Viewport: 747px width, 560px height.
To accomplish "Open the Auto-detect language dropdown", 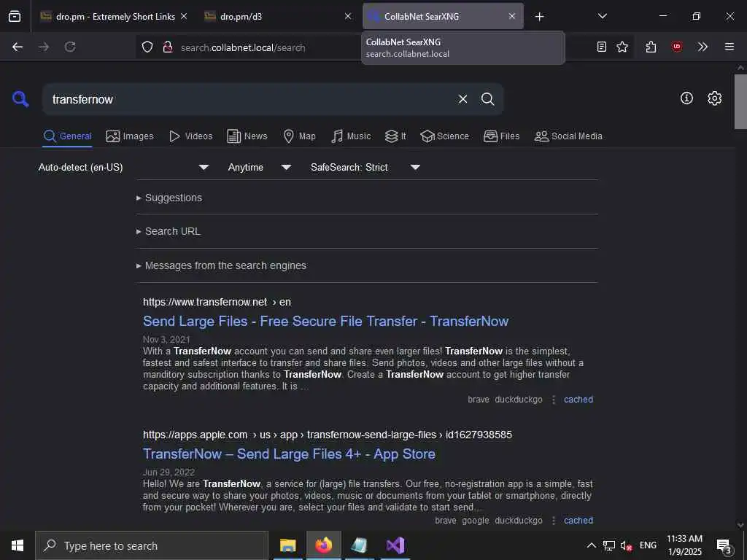I will 124,167.
